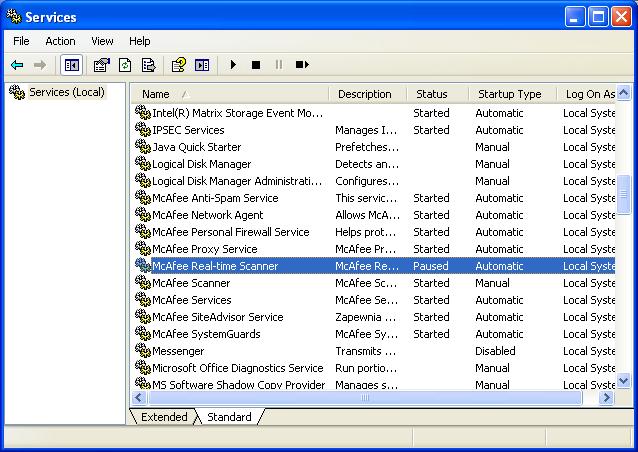Click the gear icon beside McAfee SiteAdvisor Service
The height and width of the screenshot is (452, 638).
point(143,317)
